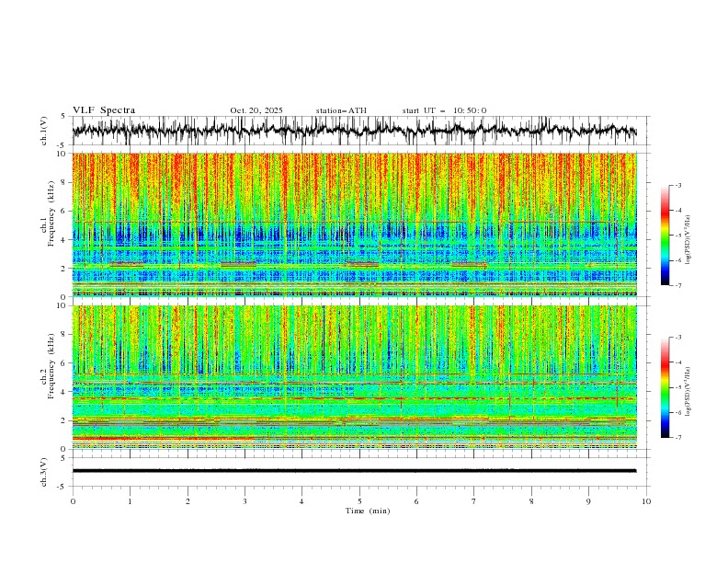Click inside the ch.1 spectrogram panel
728x563 pixels.
point(354,224)
